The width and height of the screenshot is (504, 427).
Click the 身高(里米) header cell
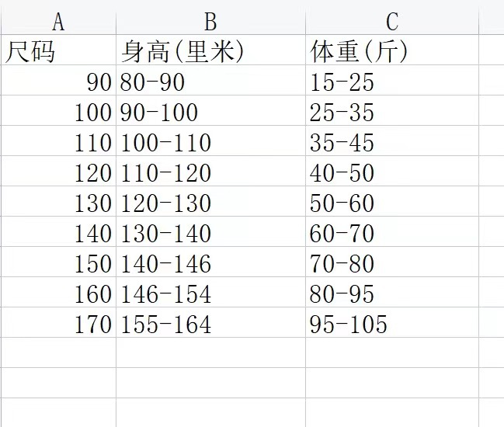coord(210,52)
